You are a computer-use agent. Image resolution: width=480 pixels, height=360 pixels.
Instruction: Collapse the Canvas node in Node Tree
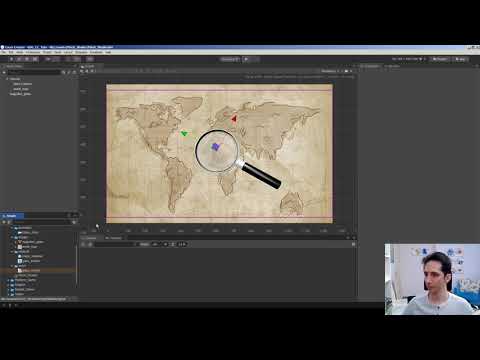click(x=7, y=79)
